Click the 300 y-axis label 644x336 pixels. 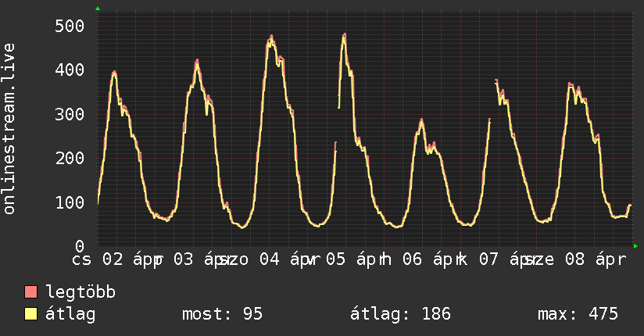pos(69,114)
